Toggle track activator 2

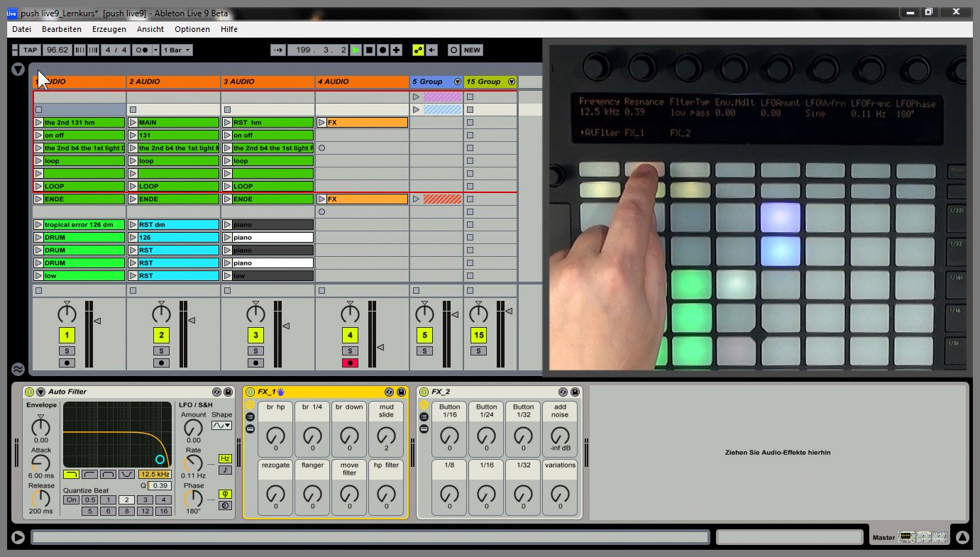(x=161, y=336)
